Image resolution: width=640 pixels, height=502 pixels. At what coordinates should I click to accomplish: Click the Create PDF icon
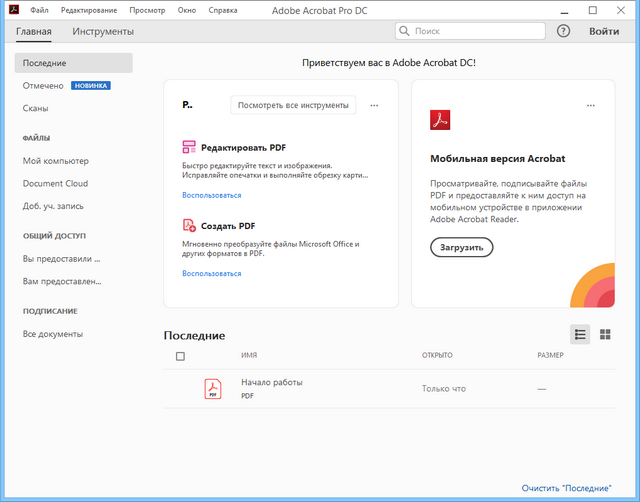(189, 226)
